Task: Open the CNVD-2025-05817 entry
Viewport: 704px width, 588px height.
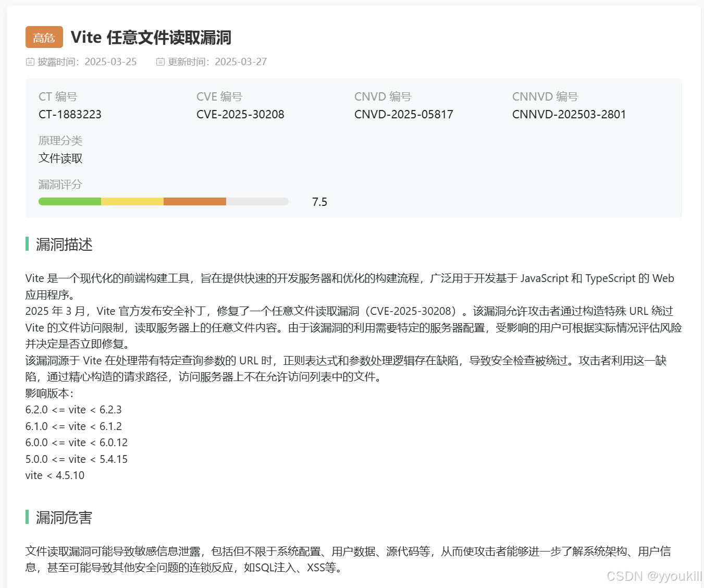Action: (x=404, y=114)
